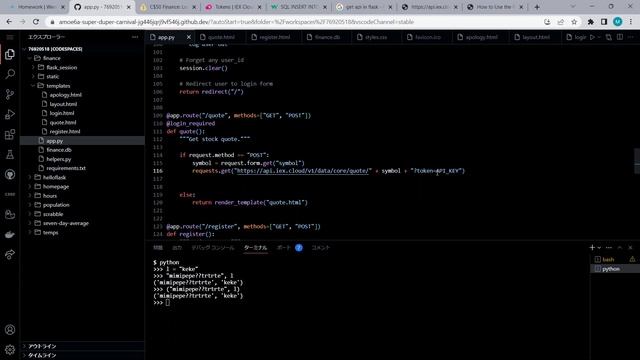Image resolution: width=640 pixels, height=360 pixels.
Task: Open Run and Debug view
Action: click(10, 114)
